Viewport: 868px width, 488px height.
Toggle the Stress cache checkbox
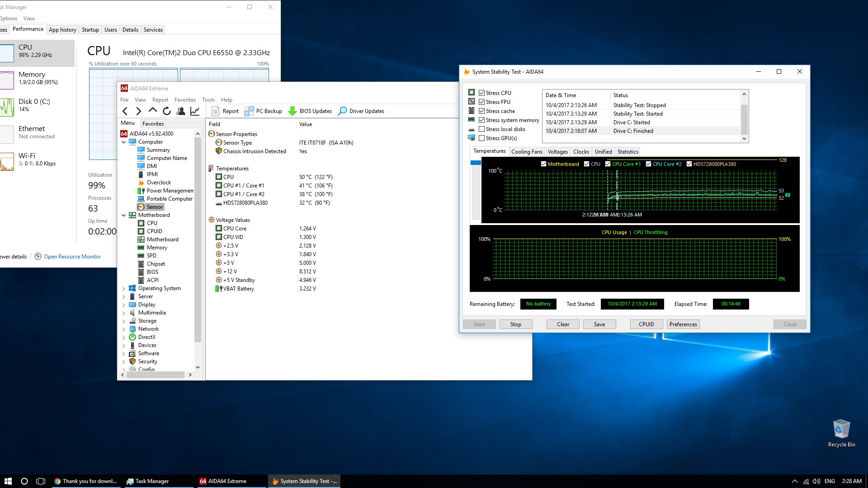tap(482, 111)
